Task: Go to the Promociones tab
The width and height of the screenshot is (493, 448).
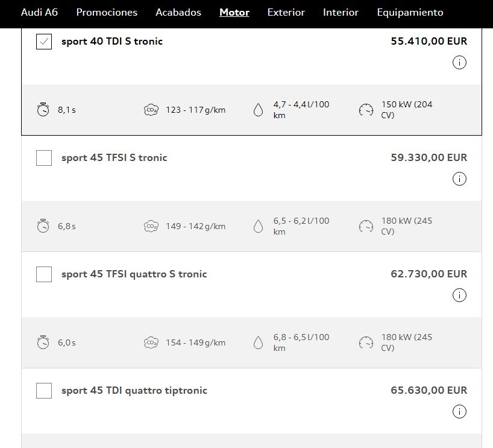Action: point(107,12)
